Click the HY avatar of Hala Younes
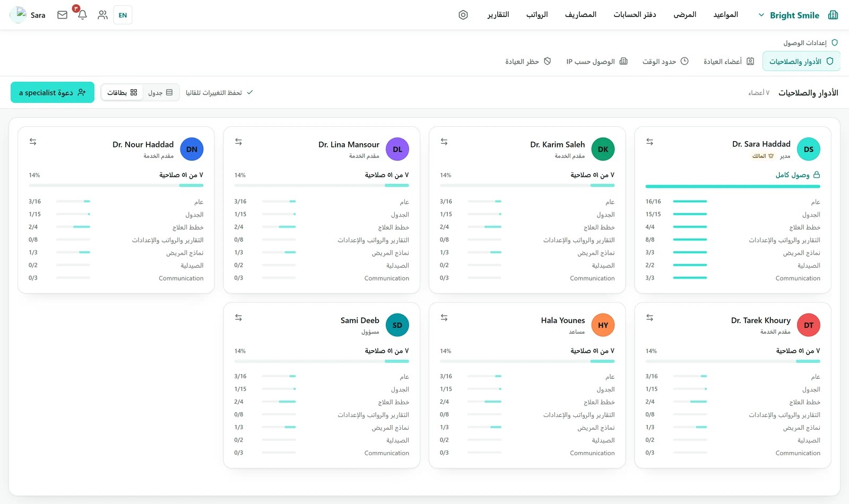 click(x=603, y=325)
